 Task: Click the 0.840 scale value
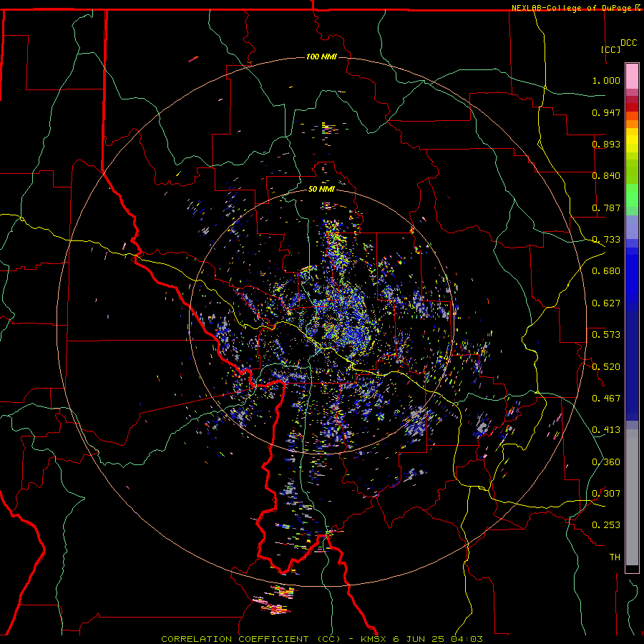coord(606,176)
